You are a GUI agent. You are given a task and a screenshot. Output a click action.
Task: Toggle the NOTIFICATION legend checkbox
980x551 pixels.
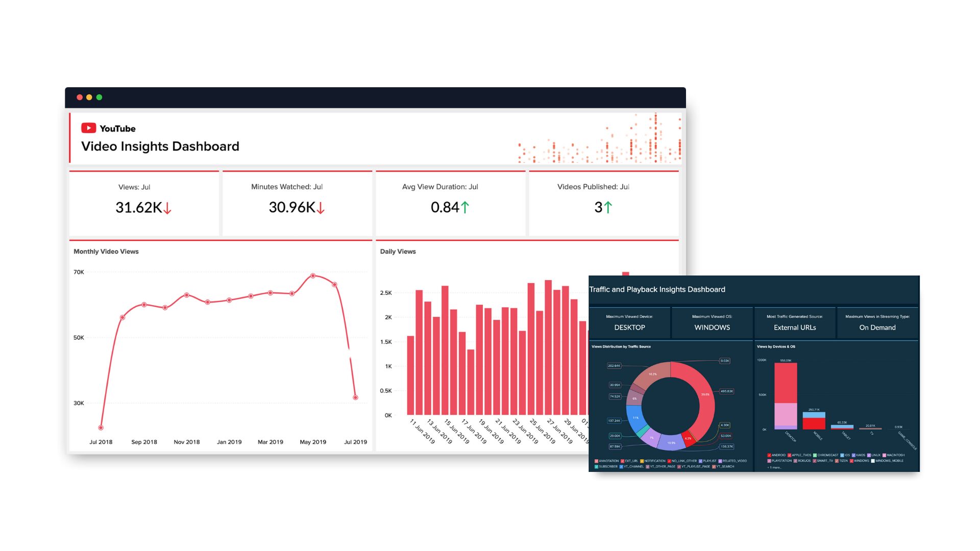tap(642, 461)
